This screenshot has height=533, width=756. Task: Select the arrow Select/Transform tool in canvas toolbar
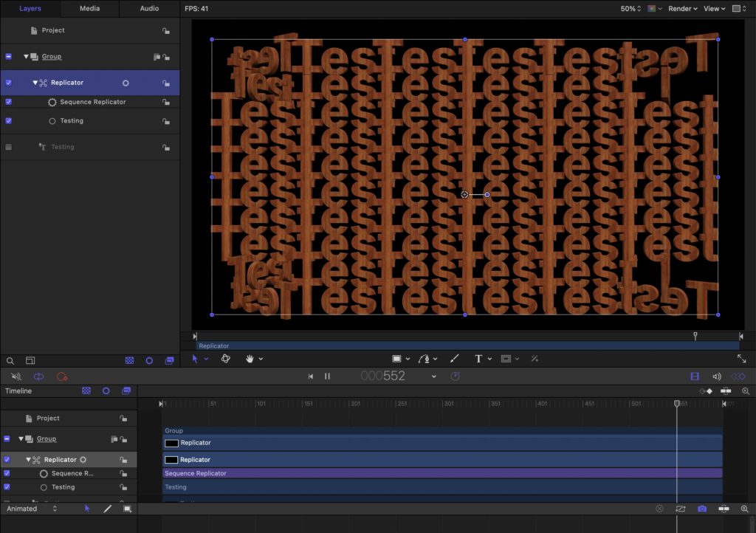click(195, 359)
